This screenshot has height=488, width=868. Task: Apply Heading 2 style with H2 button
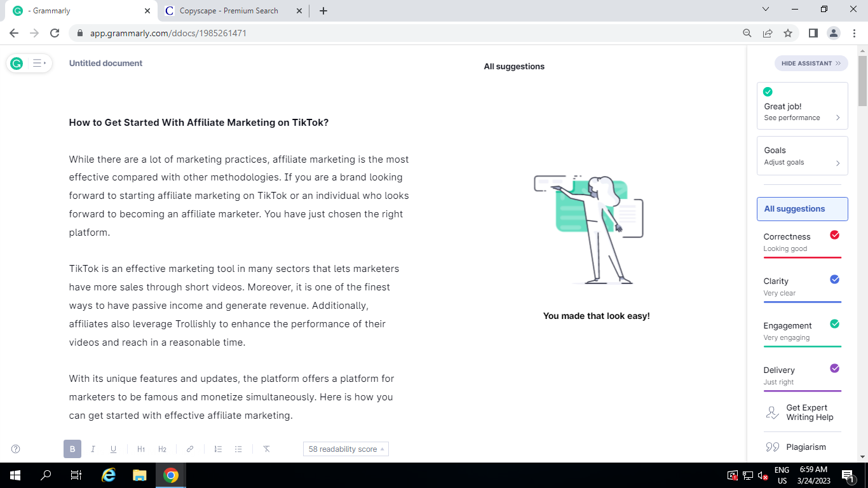point(162,449)
